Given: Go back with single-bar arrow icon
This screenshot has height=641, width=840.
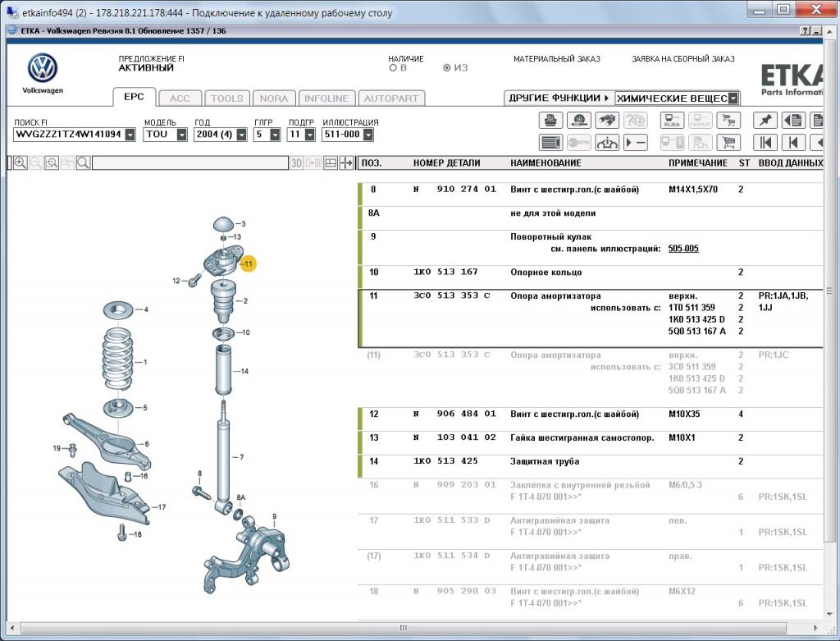Looking at the screenshot, I should coord(793,143).
